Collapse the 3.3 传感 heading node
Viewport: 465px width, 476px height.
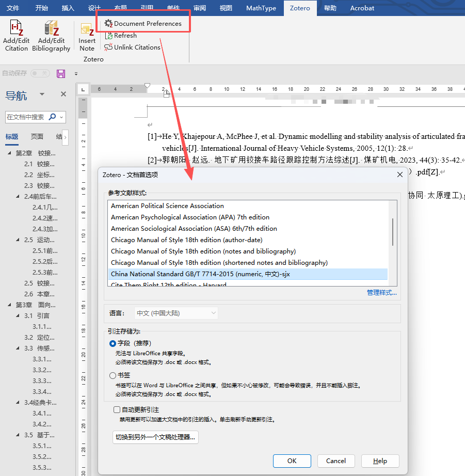(18, 348)
